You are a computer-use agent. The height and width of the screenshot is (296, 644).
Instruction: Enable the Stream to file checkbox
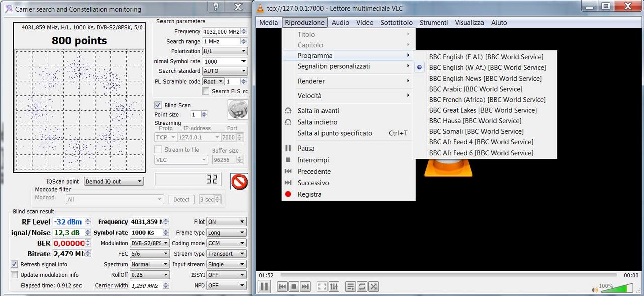tap(158, 150)
